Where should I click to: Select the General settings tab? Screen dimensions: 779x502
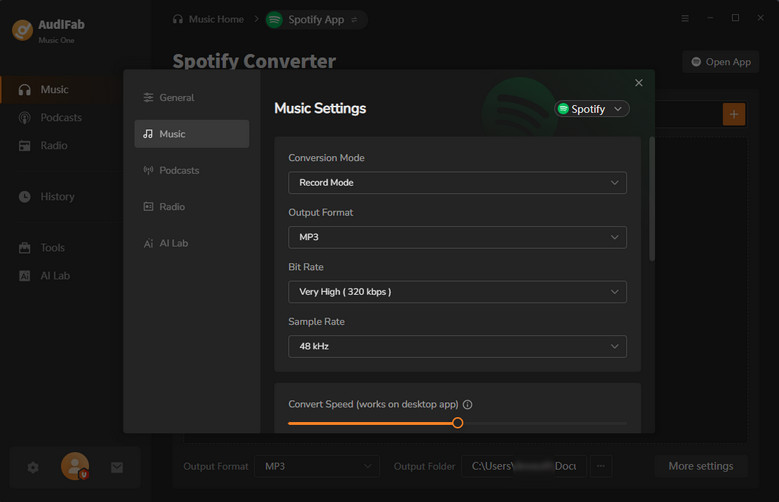click(x=192, y=97)
